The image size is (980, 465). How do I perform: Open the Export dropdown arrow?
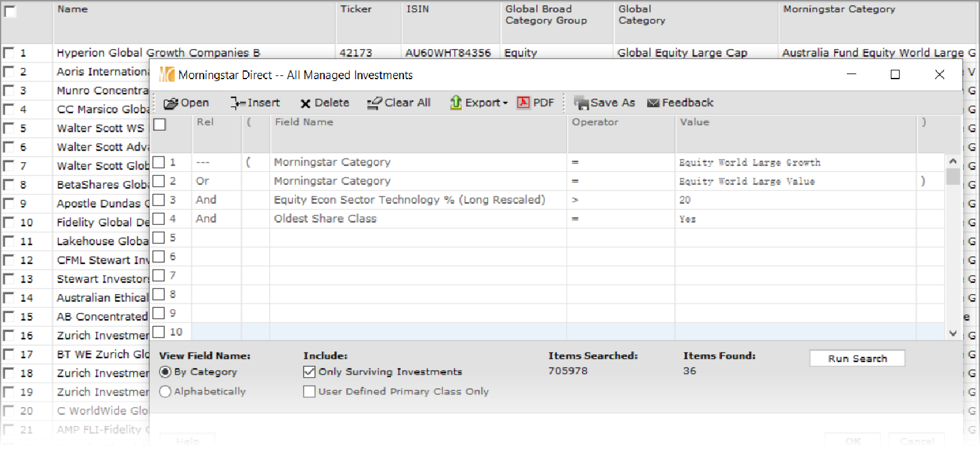505,104
